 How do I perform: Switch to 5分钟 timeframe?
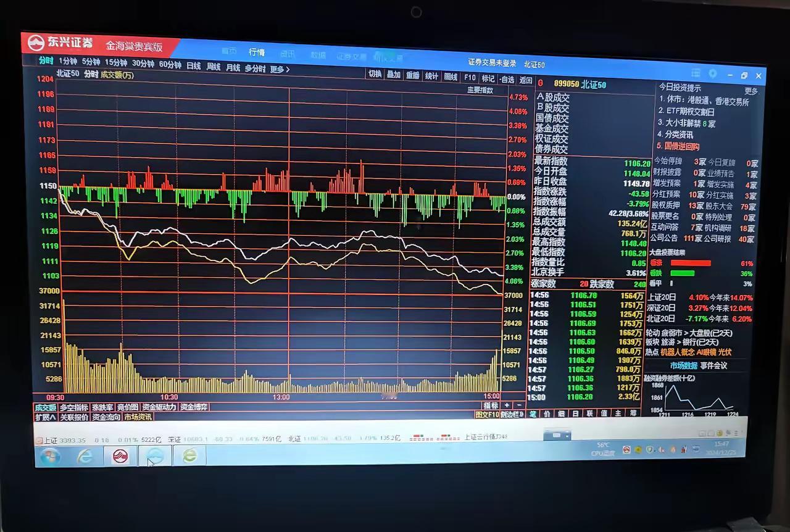tap(91, 62)
